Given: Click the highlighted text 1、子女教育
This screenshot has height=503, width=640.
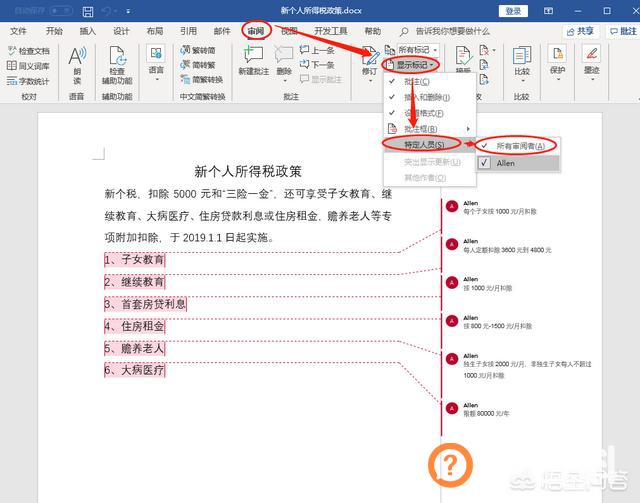Looking at the screenshot, I should pyautogui.click(x=135, y=259).
